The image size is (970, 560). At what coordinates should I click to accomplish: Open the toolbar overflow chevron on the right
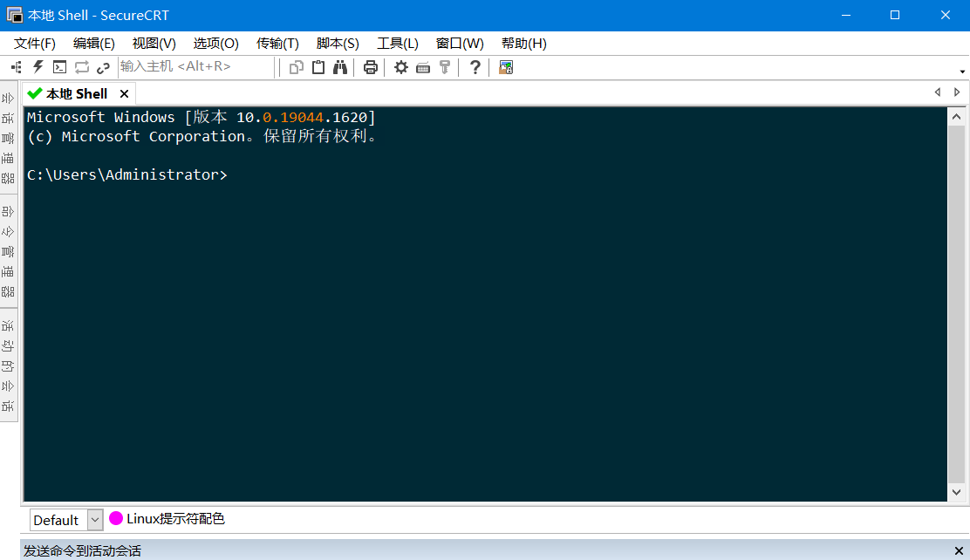tap(963, 70)
